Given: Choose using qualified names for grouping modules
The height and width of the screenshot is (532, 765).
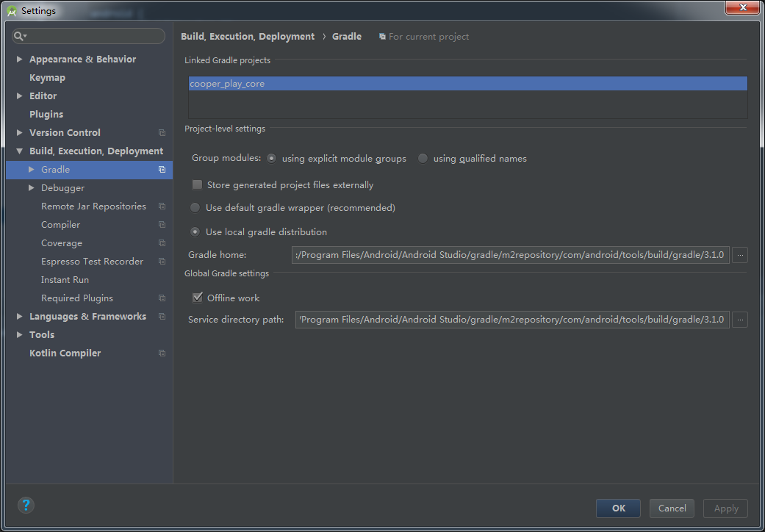Looking at the screenshot, I should pyautogui.click(x=423, y=158).
